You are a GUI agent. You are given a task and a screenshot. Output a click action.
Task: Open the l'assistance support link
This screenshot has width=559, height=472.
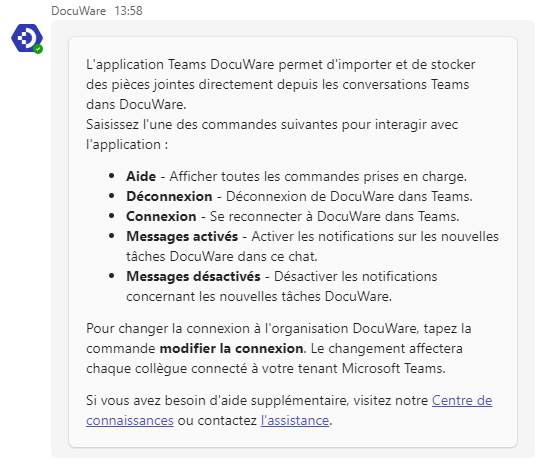click(295, 421)
